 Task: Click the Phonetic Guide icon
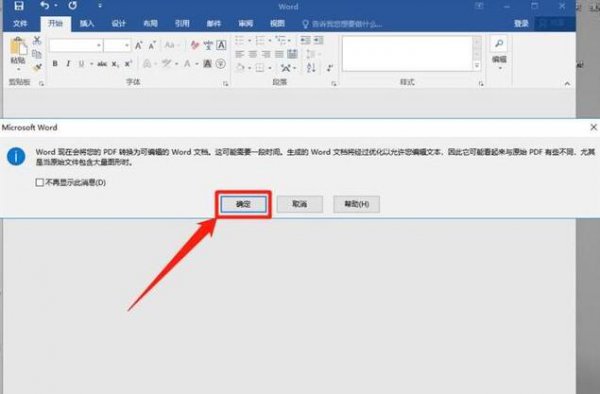click(x=208, y=46)
